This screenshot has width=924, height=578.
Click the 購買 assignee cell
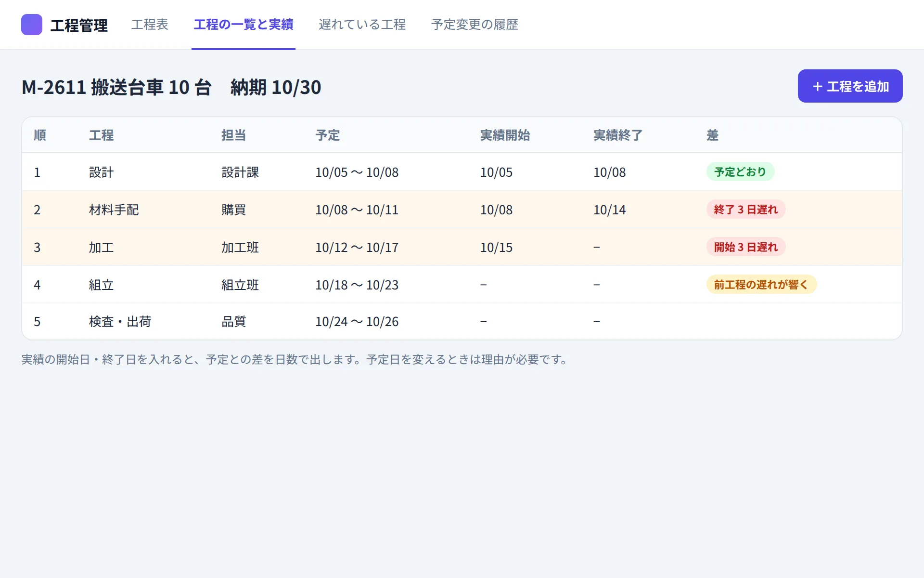[x=234, y=210]
